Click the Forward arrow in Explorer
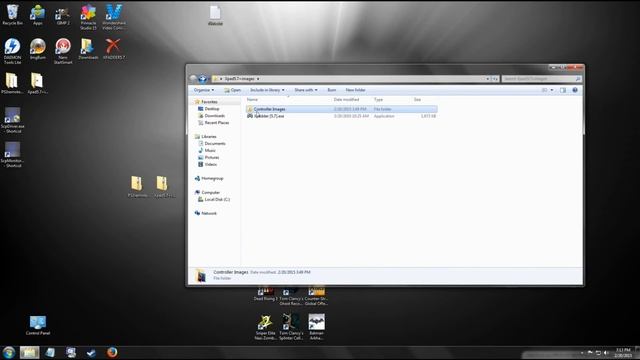Image resolution: width=640 pixels, height=360 pixels. coord(202,78)
